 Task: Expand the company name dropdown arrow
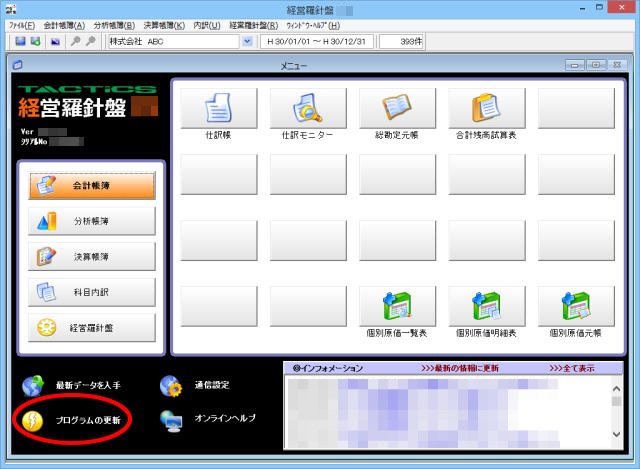(247, 41)
